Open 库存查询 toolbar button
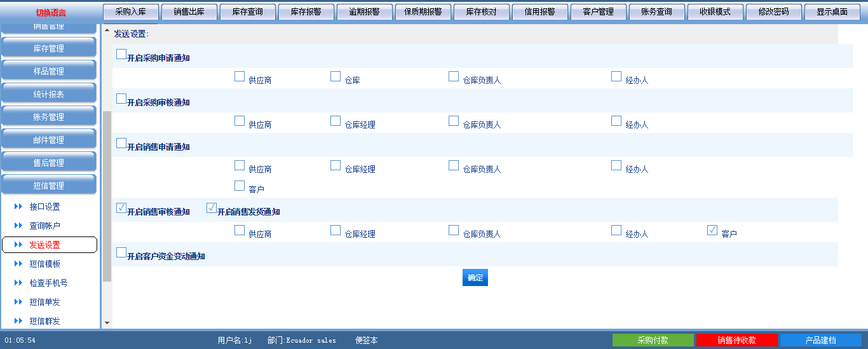 pyautogui.click(x=248, y=12)
